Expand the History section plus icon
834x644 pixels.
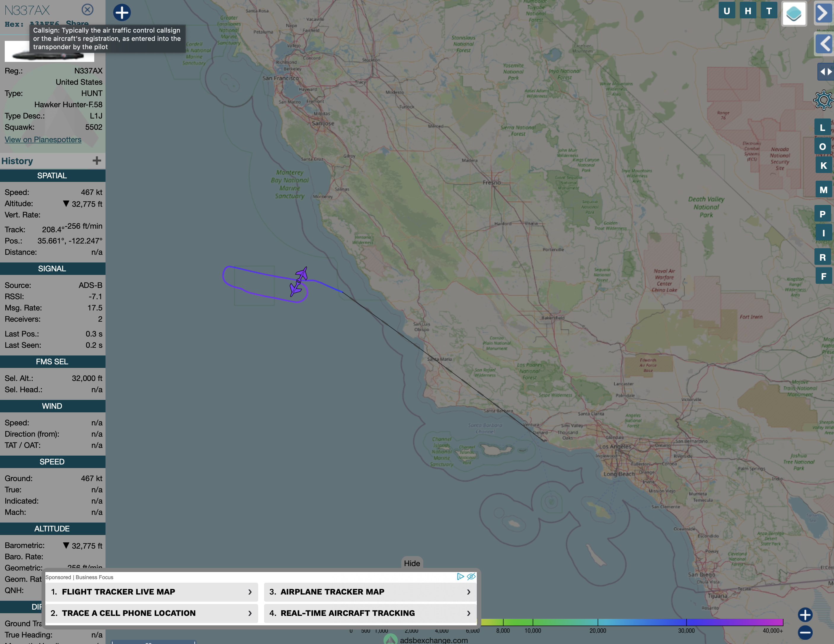point(97,161)
